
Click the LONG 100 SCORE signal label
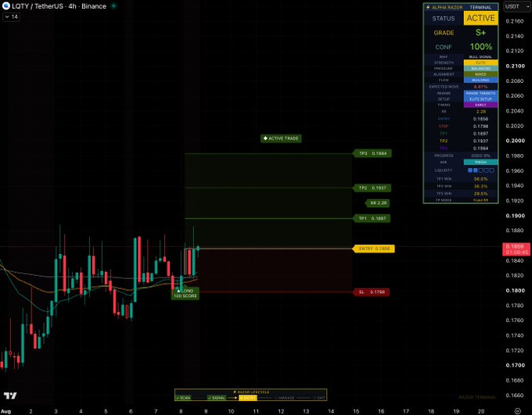pos(185,293)
